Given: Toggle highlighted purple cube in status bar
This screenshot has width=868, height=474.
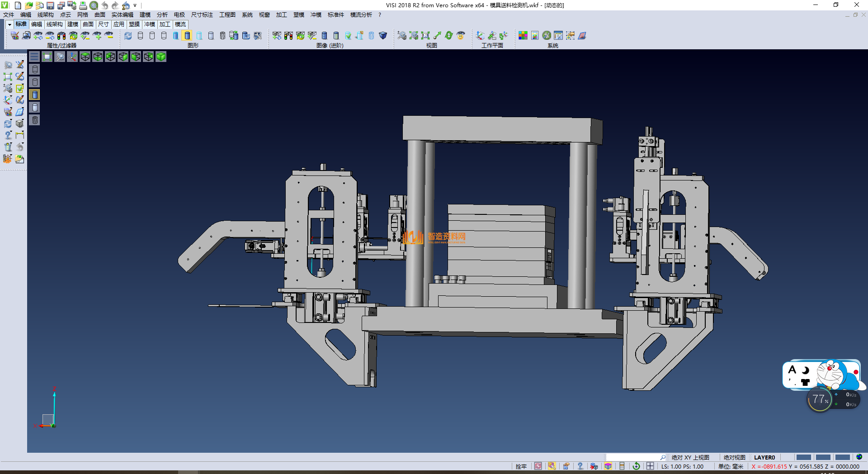Looking at the screenshot, I should [x=608, y=466].
